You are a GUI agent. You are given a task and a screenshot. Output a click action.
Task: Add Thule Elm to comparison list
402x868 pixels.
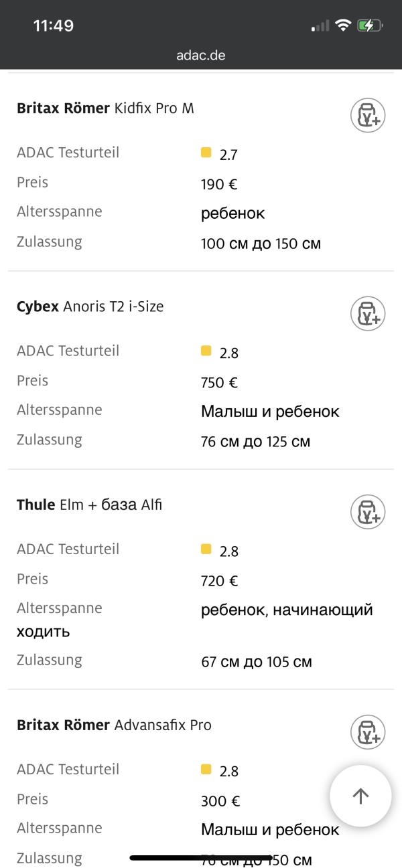point(368,512)
